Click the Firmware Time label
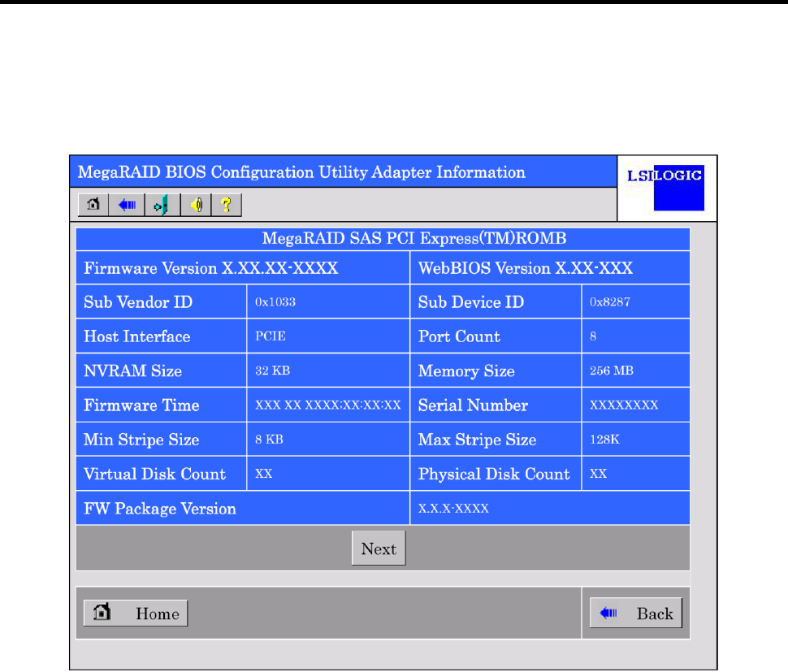Viewport: 788px width, 672px height. tap(141, 405)
